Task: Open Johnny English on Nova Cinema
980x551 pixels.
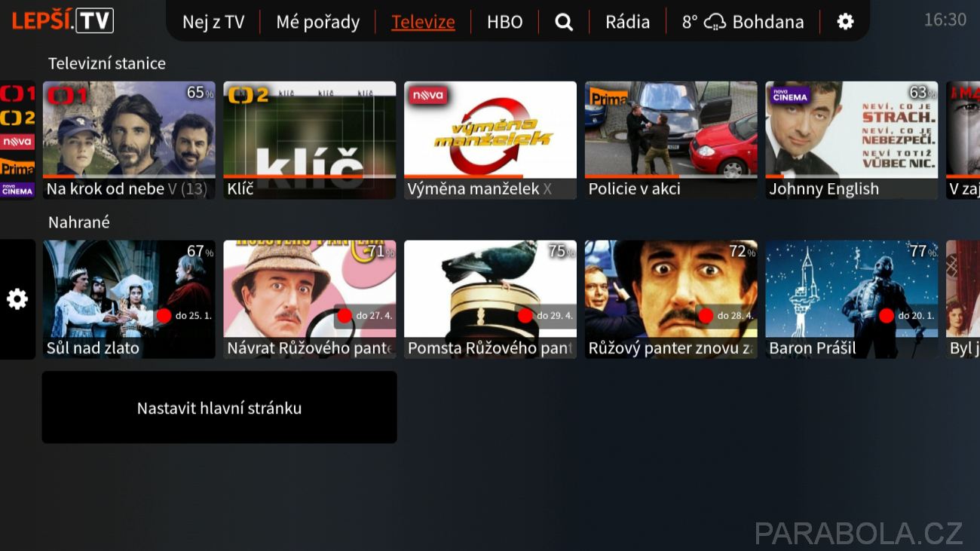Action: [852, 140]
